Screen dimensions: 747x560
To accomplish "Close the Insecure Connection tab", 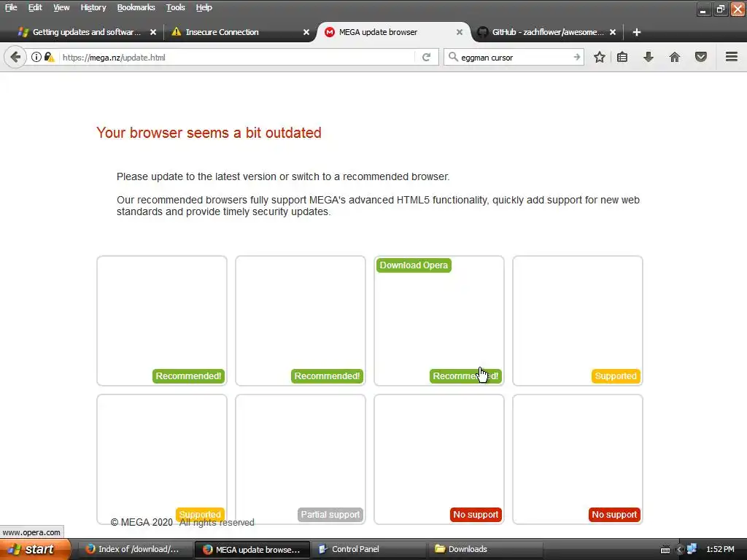I will pos(306,32).
